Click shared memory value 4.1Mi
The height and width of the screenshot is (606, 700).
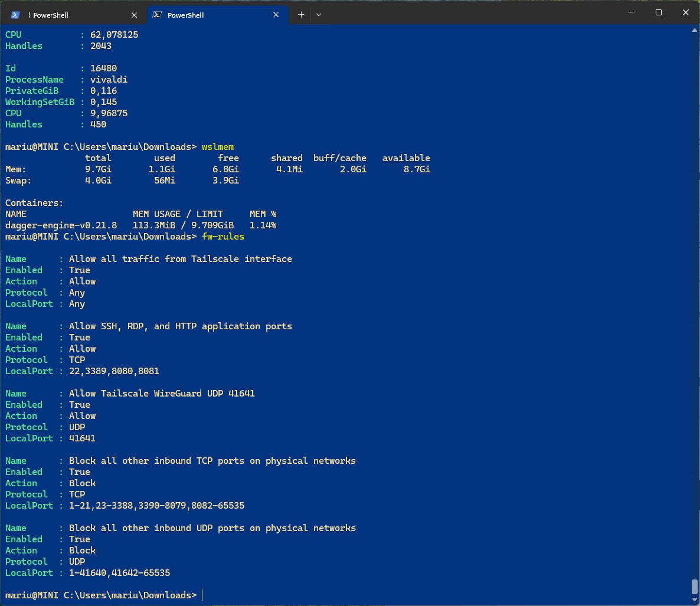(x=289, y=169)
